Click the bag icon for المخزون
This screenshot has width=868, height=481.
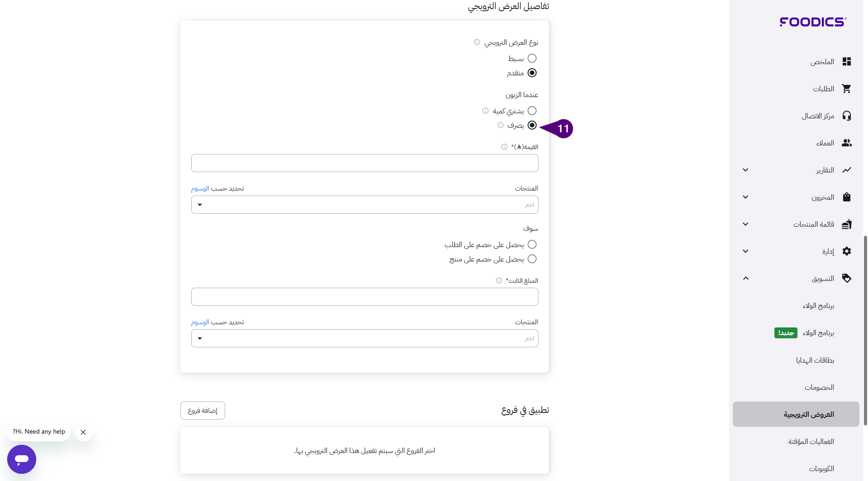[x=846, y=197]
